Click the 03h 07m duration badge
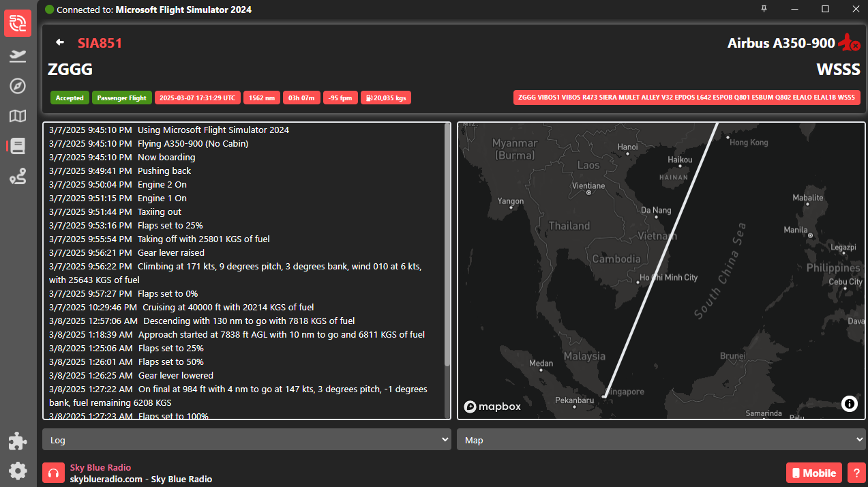 [301, 98]
